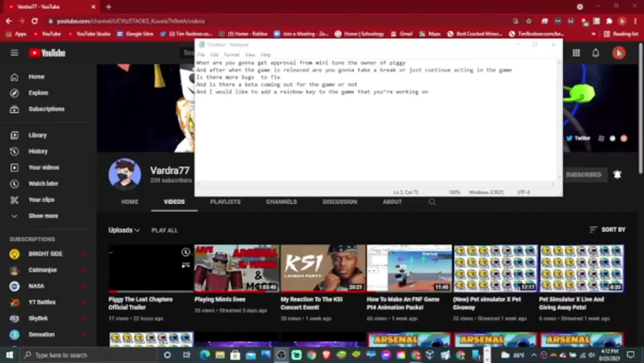Open the YouTube notifications bell
644x363 pixels.
(596, 53)
